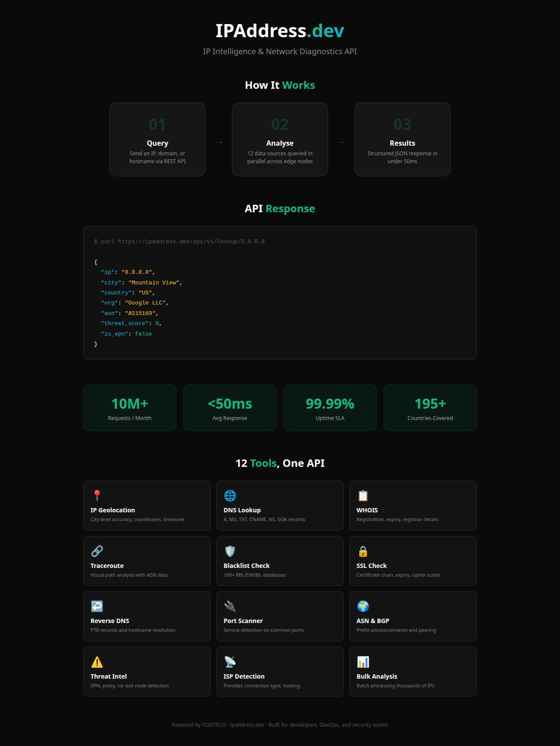Click the 12 Tools, One API heading
This screenshot has width=560, height=746.
coord(280,463)
